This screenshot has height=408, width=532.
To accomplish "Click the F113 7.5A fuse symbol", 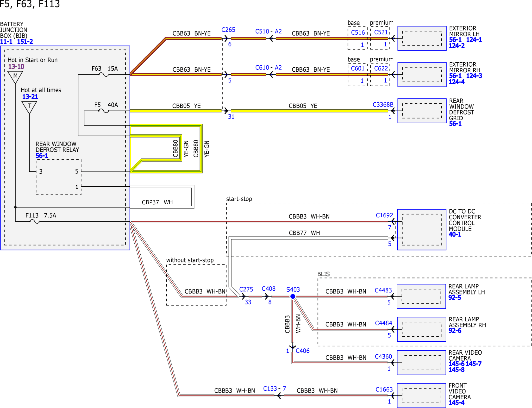I will [x=34, y=221].
